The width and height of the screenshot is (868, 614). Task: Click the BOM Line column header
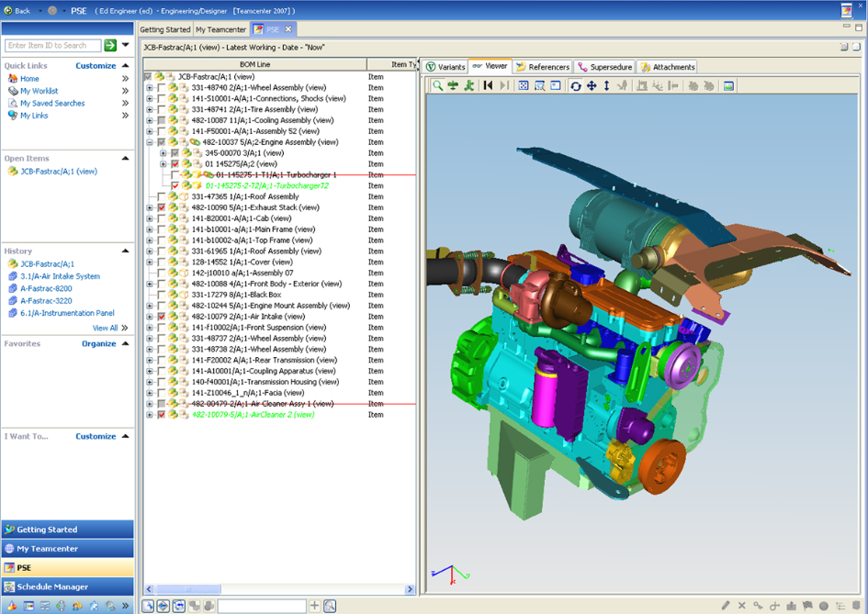254,64
